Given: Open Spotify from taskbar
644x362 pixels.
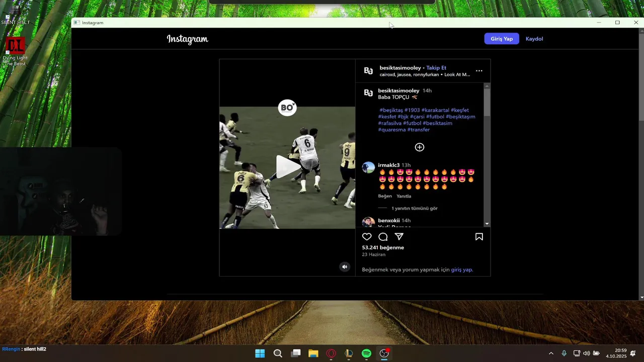Looking at the screenshot, I should point(367,353).
